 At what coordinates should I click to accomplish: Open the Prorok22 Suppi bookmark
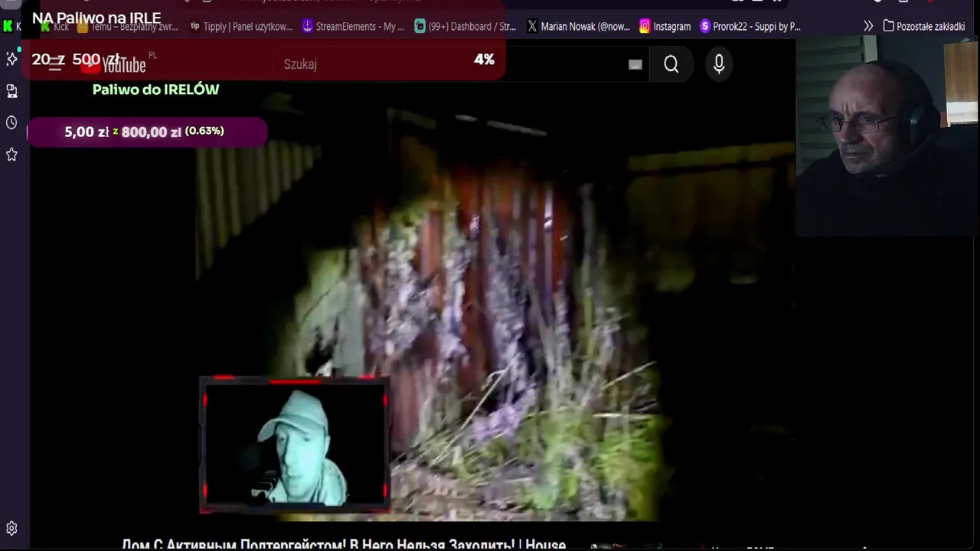[750, 27]
